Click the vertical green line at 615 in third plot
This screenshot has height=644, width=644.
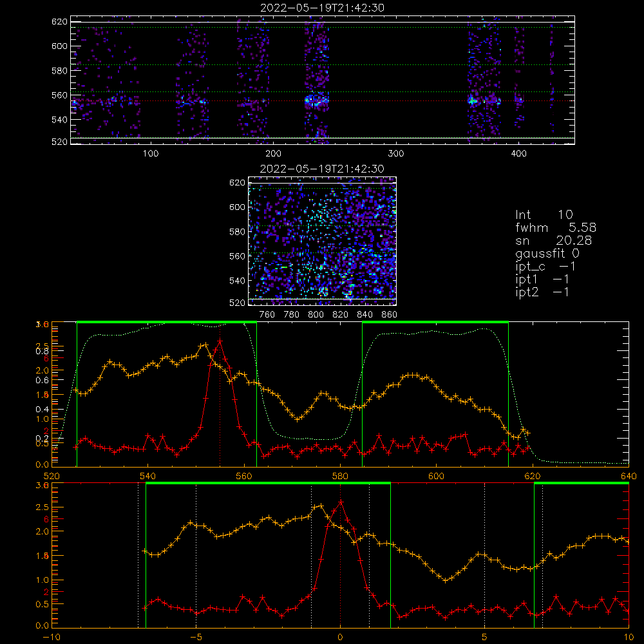point(509,394)
